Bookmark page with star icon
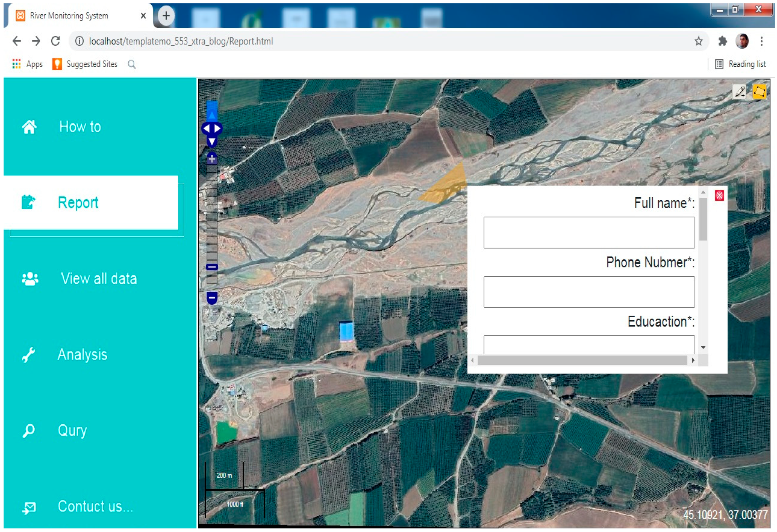Viewport: 777px width, 532px height. click(x=698, y=42)
